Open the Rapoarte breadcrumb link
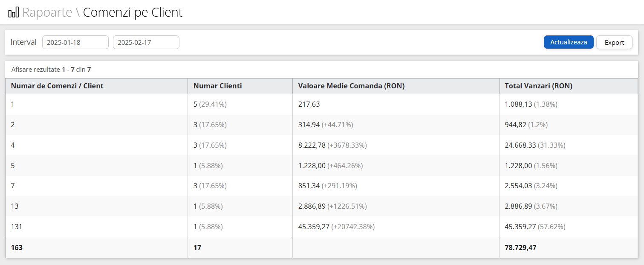This screenshot has width=644, height=265. tap(47, 12)
